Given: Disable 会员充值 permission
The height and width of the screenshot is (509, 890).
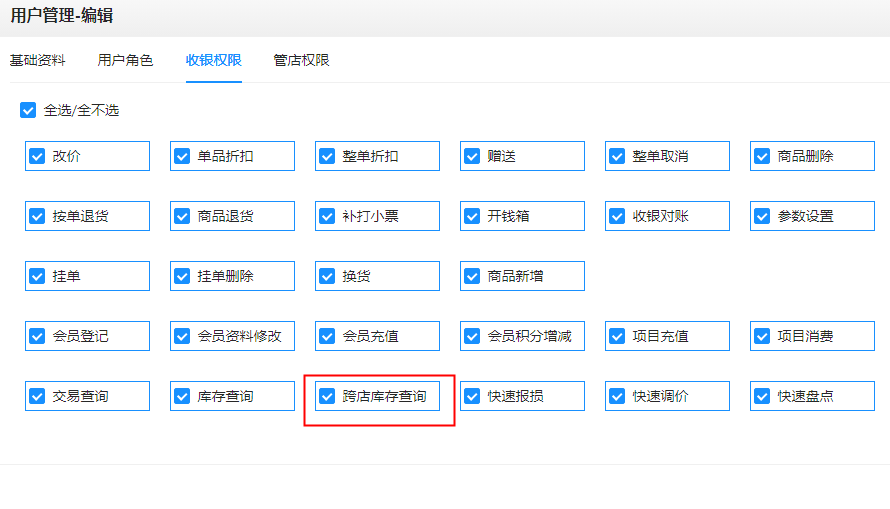Looking at the screenshot, I should click(x=328, y=336).
